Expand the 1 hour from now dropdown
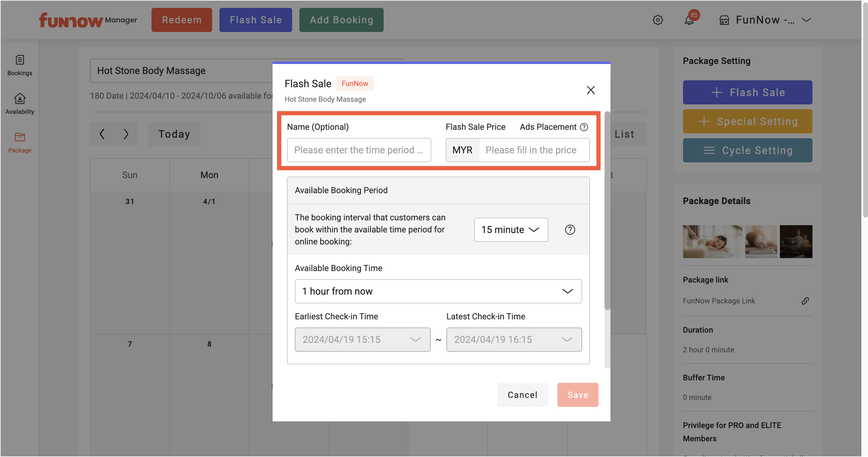 coord(438,291)
